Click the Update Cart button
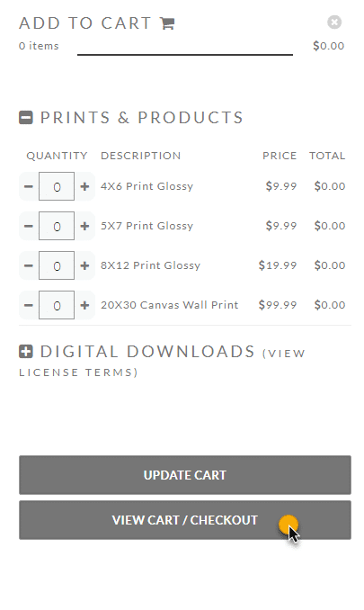The width and height of the screenshot is (364, 610). tap(185, 475)
